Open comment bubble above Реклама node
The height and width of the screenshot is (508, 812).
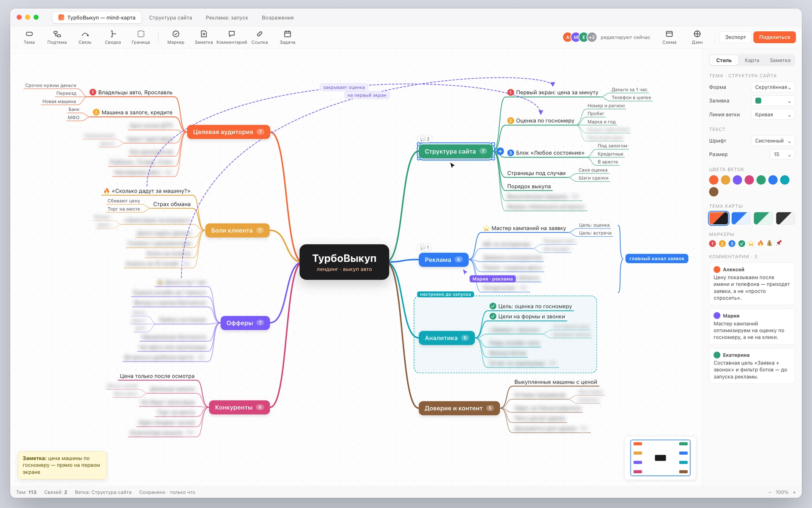click(x=424, y=247)
